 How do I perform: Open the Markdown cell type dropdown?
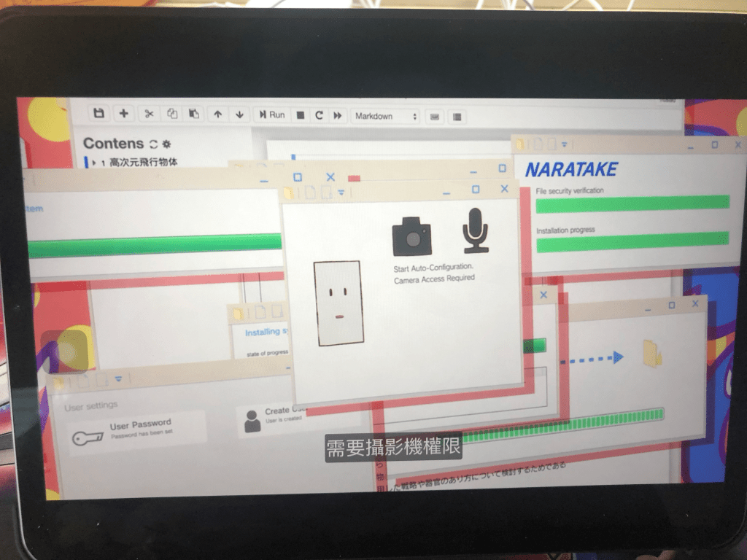[x=386, y=116]
